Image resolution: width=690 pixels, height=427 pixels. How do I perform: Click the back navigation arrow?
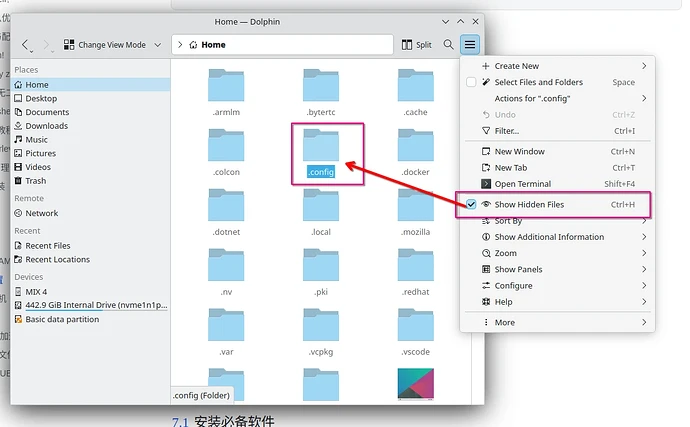coord(26,45)
